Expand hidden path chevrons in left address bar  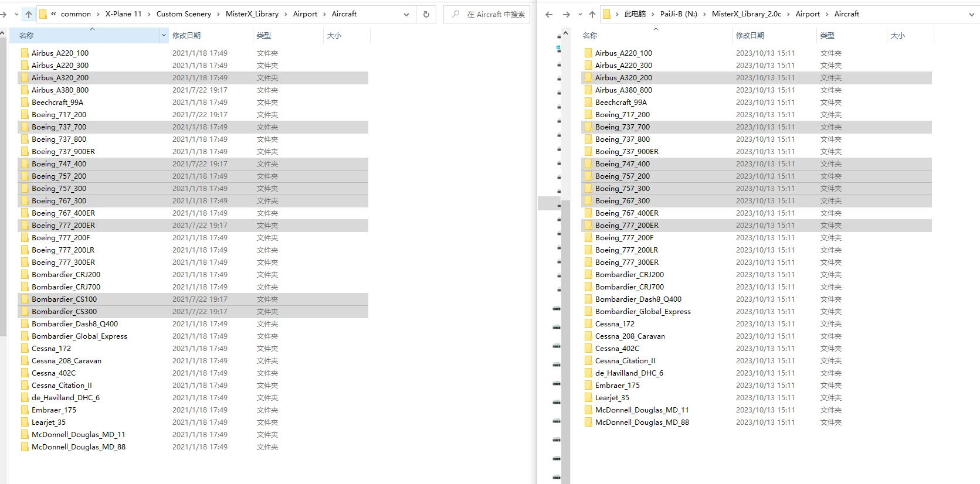point(53,14)
